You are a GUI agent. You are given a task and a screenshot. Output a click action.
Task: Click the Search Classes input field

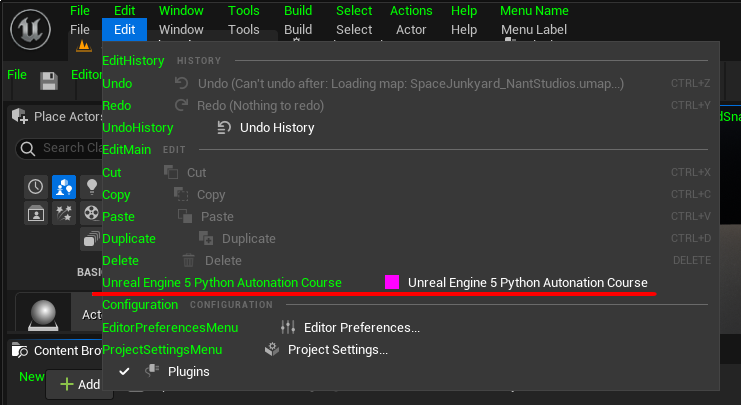[x=59, y=148]
